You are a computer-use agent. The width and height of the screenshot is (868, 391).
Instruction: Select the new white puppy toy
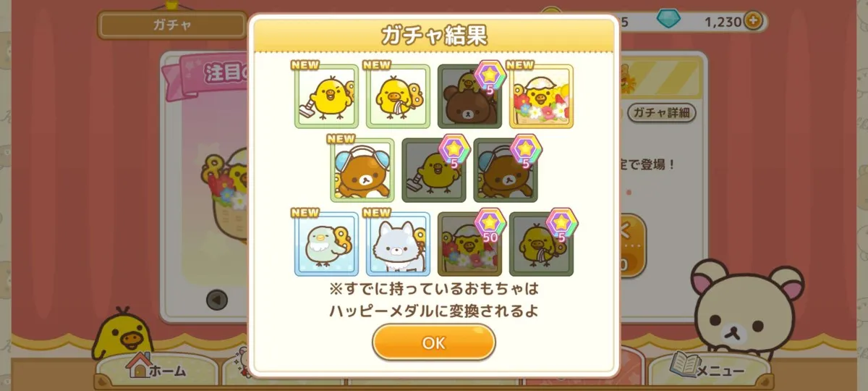pos(398,244)
